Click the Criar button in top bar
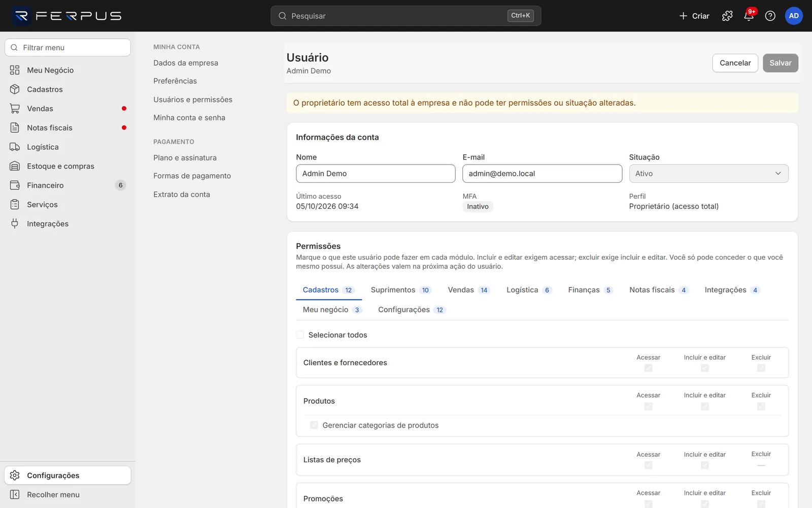 coord(694,16)
